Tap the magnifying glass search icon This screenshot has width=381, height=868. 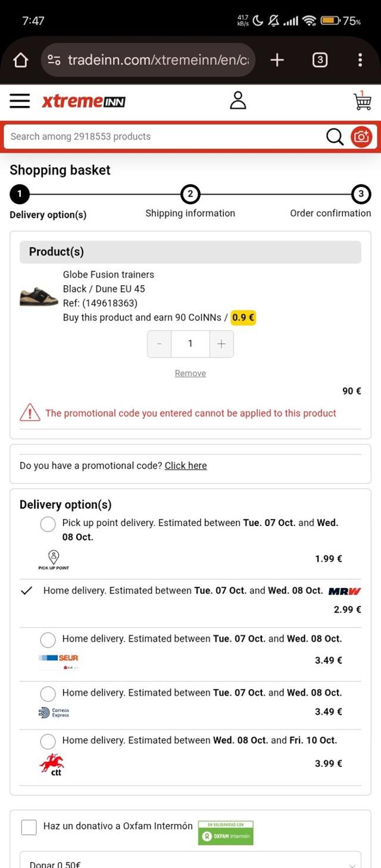335,137
